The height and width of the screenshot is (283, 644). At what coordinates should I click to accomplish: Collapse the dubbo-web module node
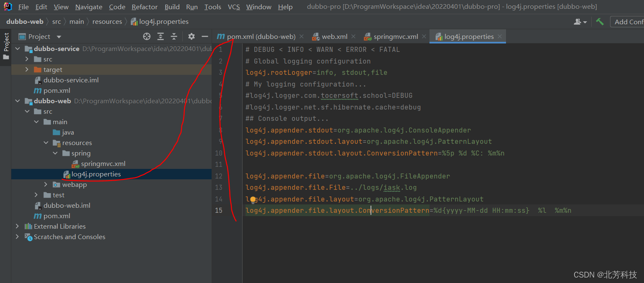click(18, 101)
